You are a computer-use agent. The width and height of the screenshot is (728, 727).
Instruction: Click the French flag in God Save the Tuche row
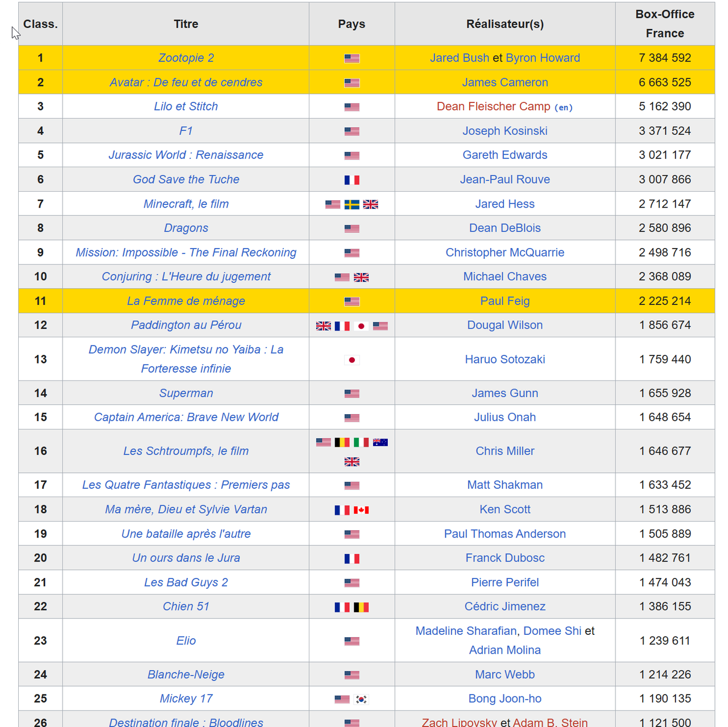click(352, 180)
